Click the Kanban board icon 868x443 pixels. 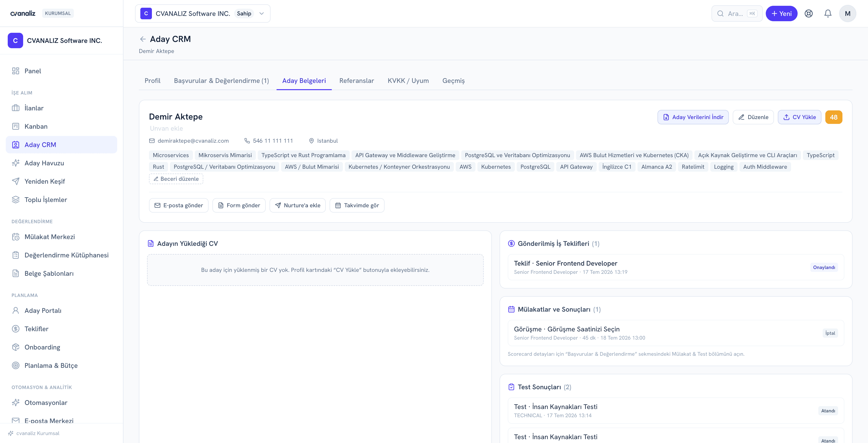click(15, 126)
